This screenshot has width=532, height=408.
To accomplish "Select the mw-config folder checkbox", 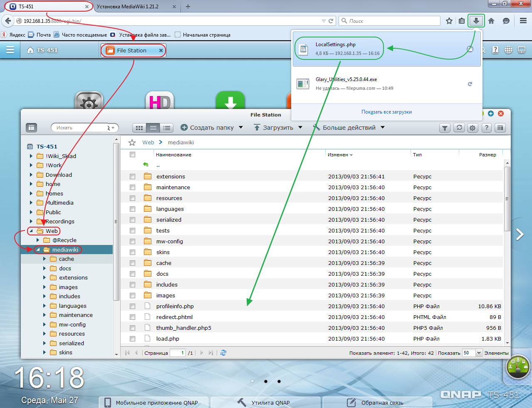I will [133, 242].
